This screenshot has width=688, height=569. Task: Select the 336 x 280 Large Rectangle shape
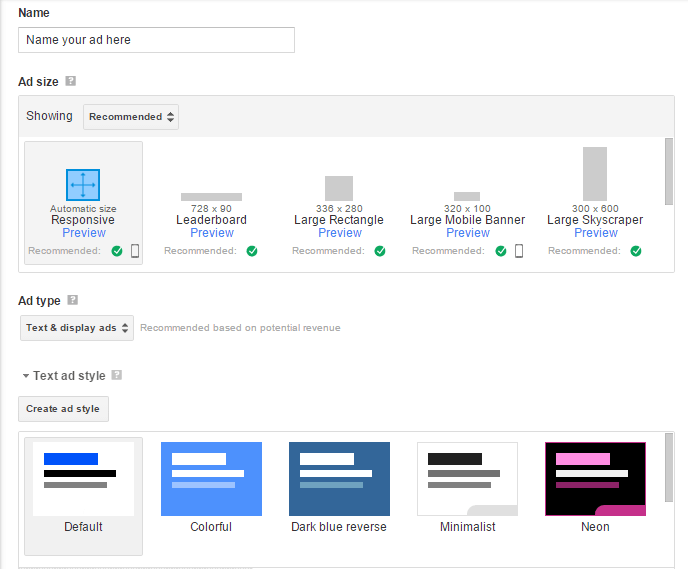pyautogui.click(x=339, y=188)
